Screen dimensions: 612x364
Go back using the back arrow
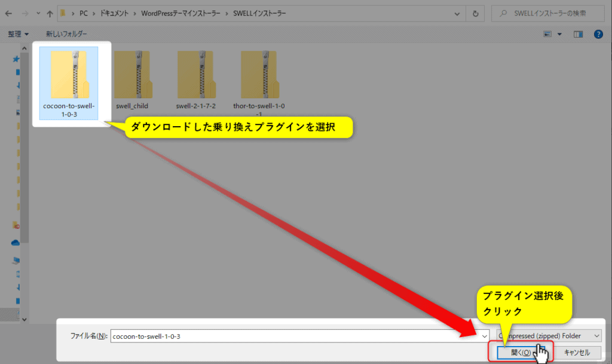click(8, 14)
